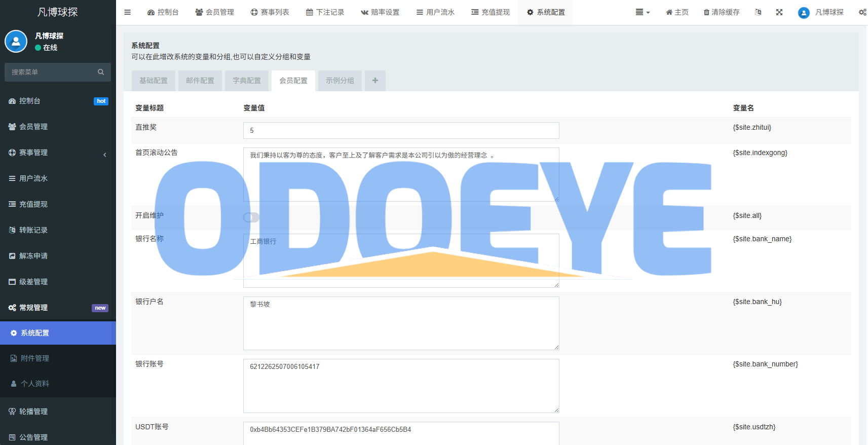Expand 赛事管理 sidebar arrow
Image resolution: width=868 pixels, height=445 pixels.
point(105,155)
